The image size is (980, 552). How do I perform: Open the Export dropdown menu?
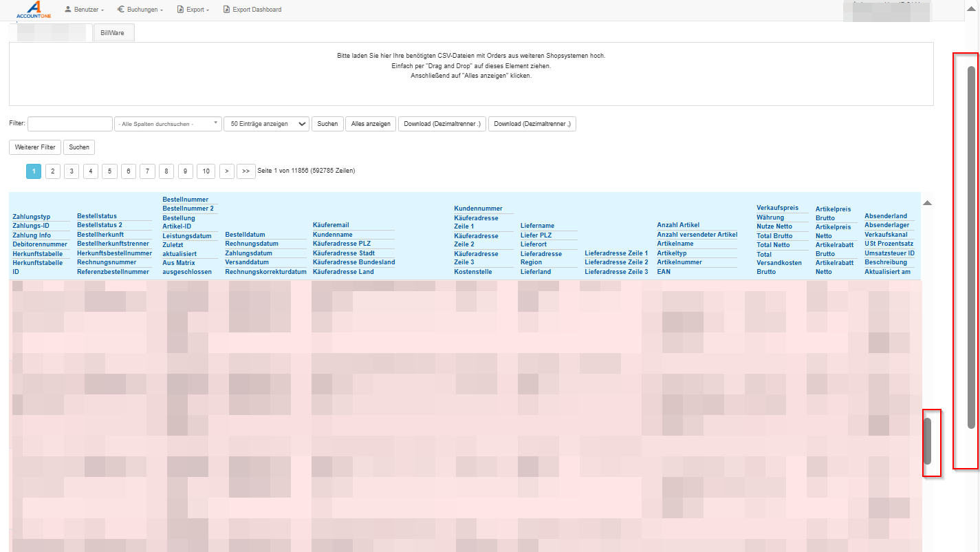click(193, 10)
